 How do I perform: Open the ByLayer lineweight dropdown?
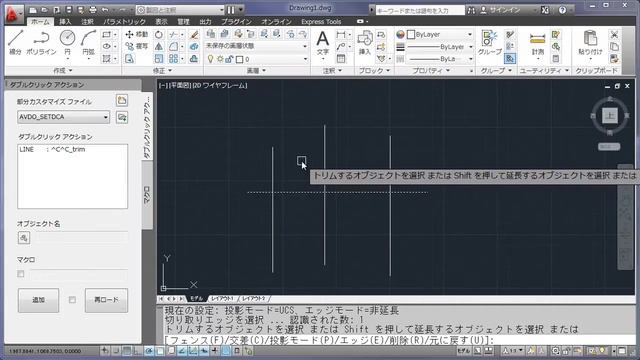440,47
